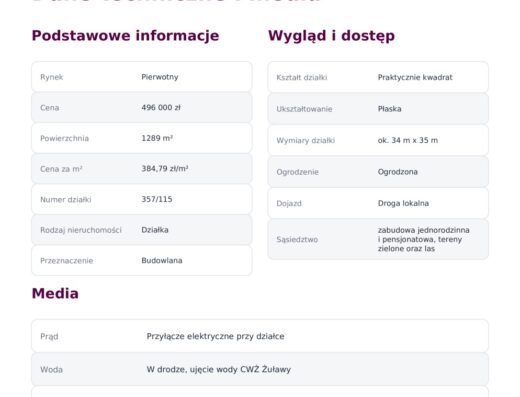
Task: Select the price '496 000 zł'
Action: 161,108
